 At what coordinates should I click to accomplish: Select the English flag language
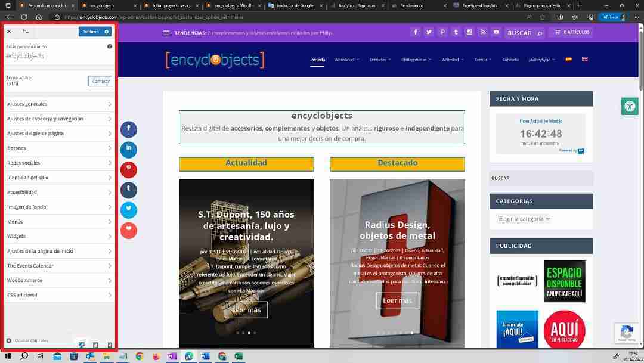(x=584, y=60)
